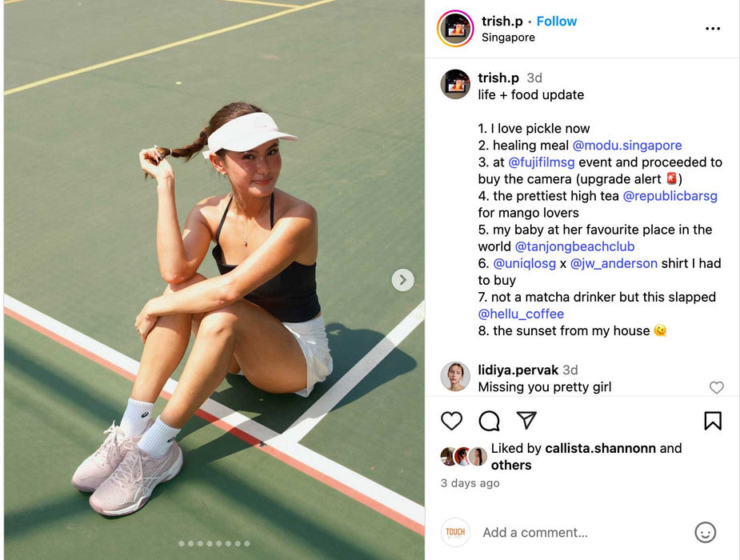Jump to last carousel dot indicator
Viewport: 740px width, 560px height.
click(x=247, y=543)
